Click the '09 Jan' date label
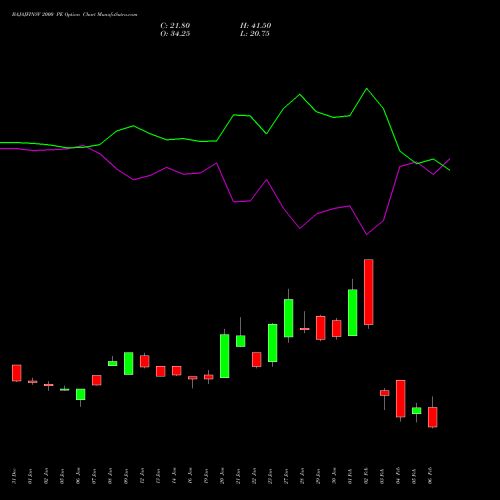 point(126,476)
